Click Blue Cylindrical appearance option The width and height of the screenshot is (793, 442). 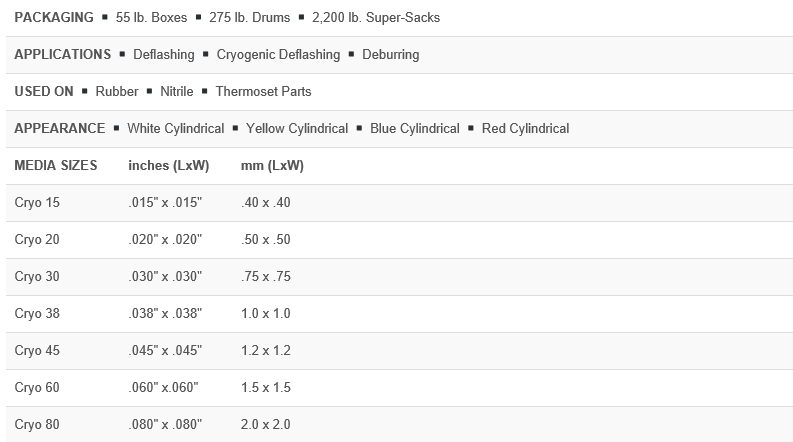coord(415,128)
